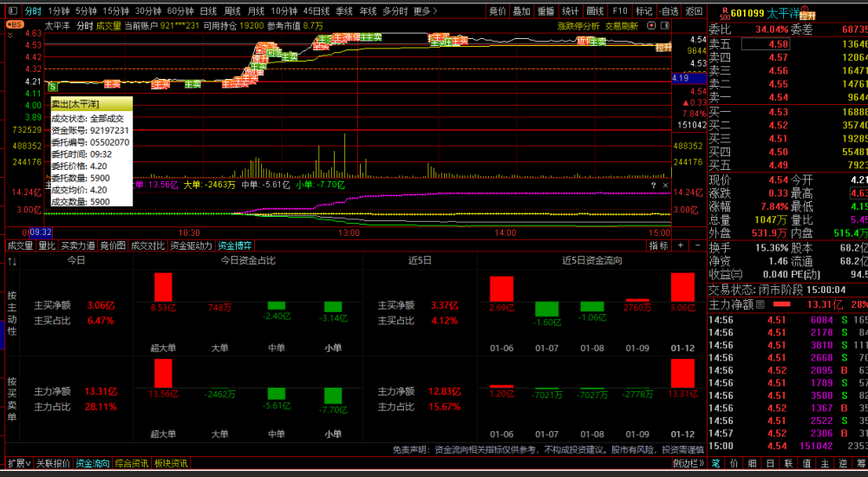Viewport: 868px width, 477px height.
Task: Click the panel split icon beside 交易刷新
Action: tap(664, 25)
